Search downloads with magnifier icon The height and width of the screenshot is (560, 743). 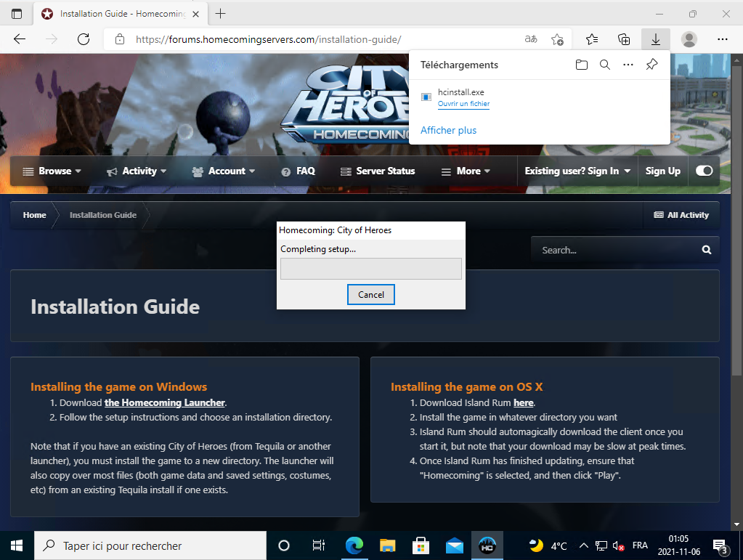604,65
